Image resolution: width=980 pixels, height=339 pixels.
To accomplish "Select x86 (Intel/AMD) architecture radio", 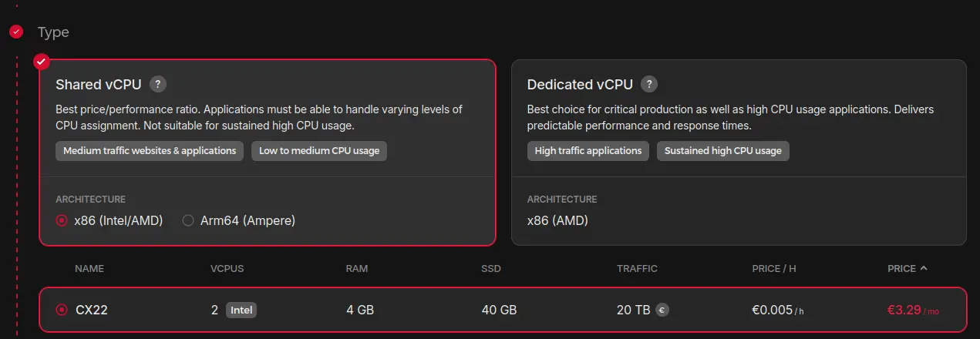I will click(62, 220).
